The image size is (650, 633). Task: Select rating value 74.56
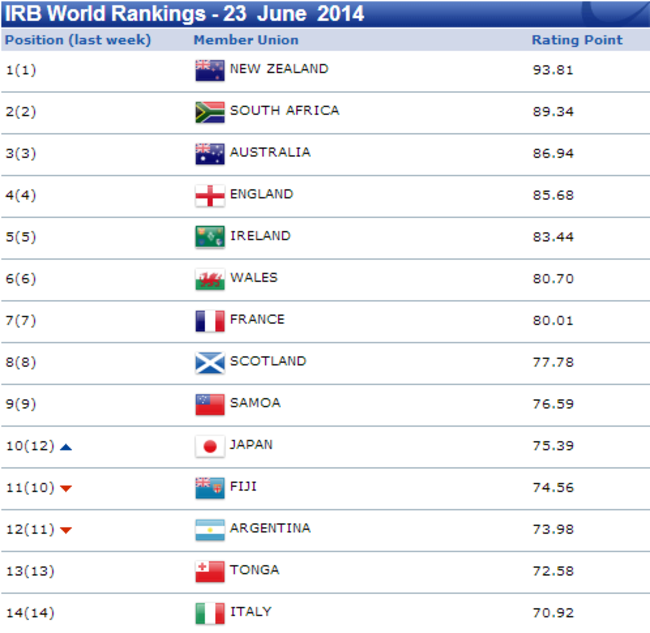click(x=553, y=487)
